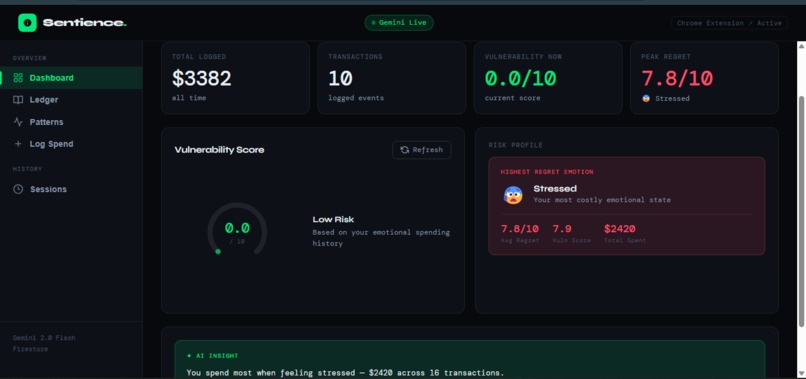
Task: Select the 10 transactions count
Action: tap(340, 78)
